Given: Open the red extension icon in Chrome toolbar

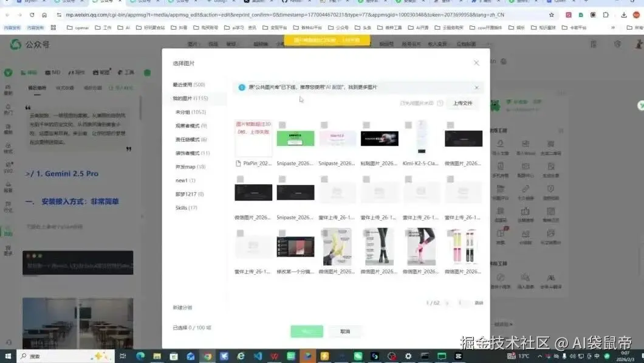Looking at the screenshot, I should tap(569, 15).
